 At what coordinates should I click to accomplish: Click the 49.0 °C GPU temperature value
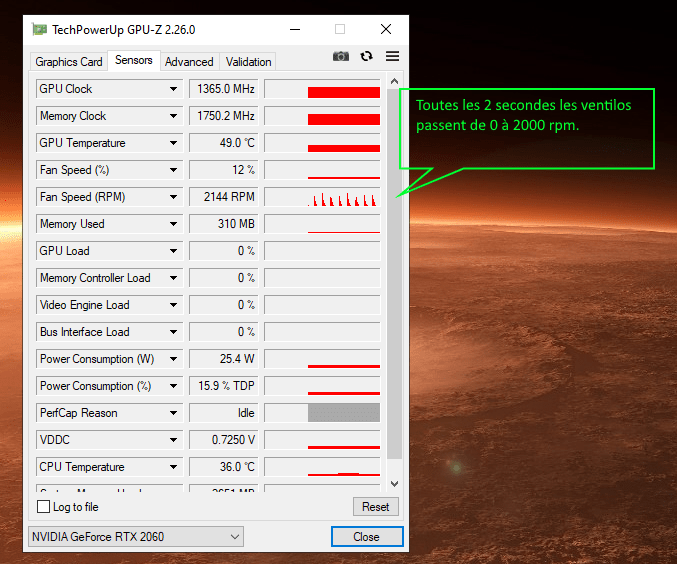pos(224,143)
